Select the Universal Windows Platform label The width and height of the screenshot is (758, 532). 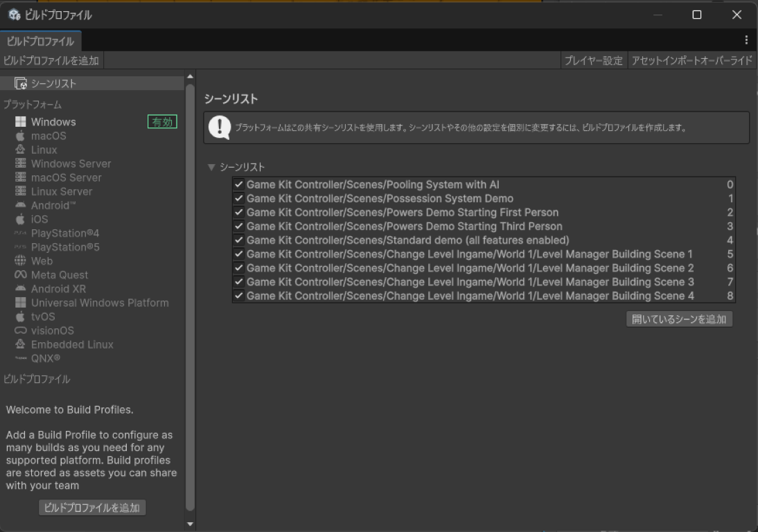pyautogui.click(x=100, y=303)
